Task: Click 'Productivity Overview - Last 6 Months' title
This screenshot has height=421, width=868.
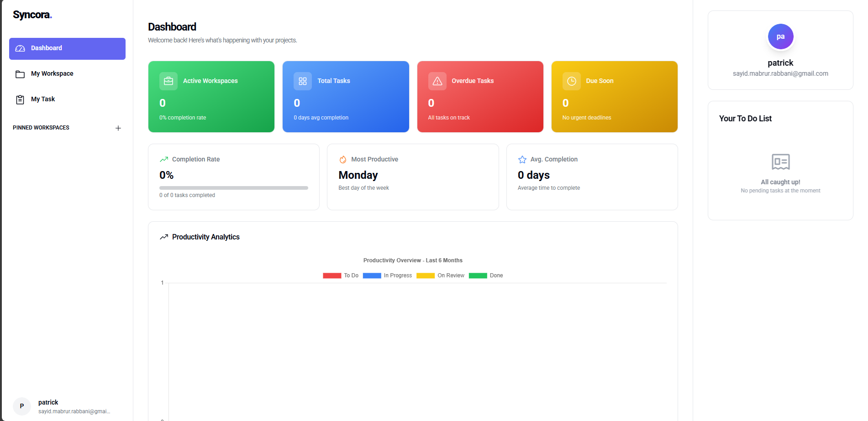Action: click(x=413, y=260)
